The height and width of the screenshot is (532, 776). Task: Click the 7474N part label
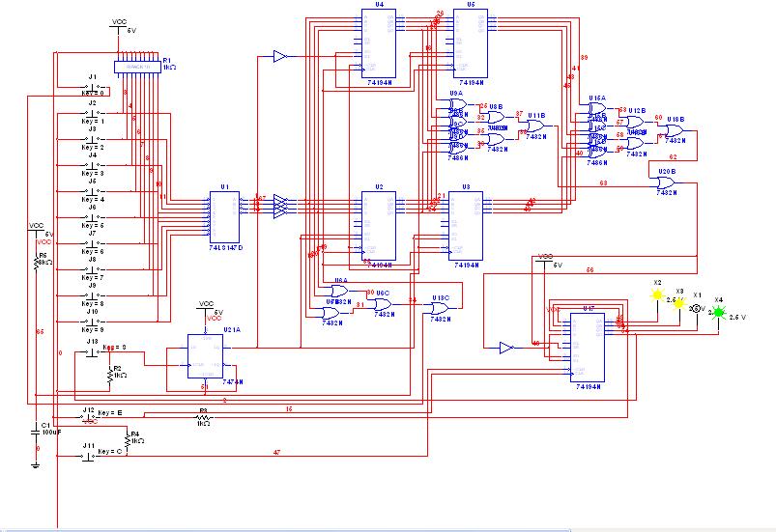[233, 382]
